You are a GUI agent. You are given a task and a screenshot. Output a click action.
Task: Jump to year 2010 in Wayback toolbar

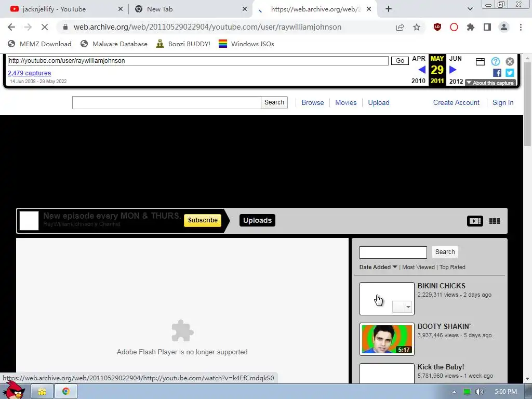418,81
